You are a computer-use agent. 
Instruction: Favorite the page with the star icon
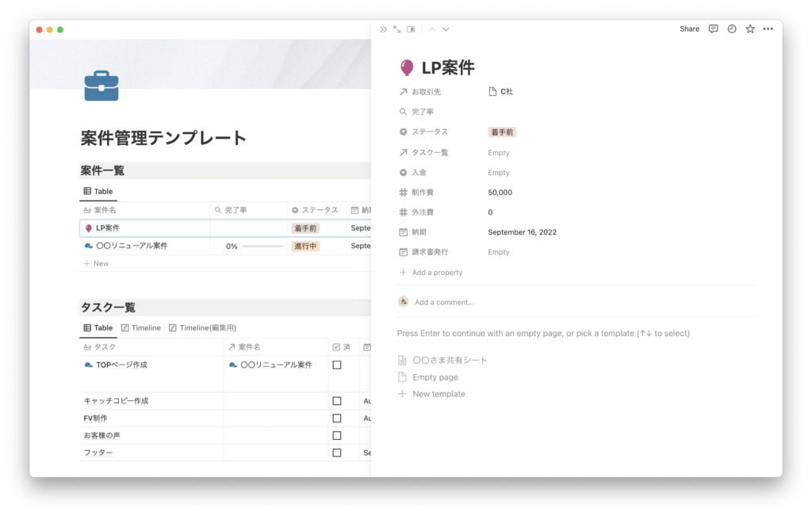click(x=750, y=29)
